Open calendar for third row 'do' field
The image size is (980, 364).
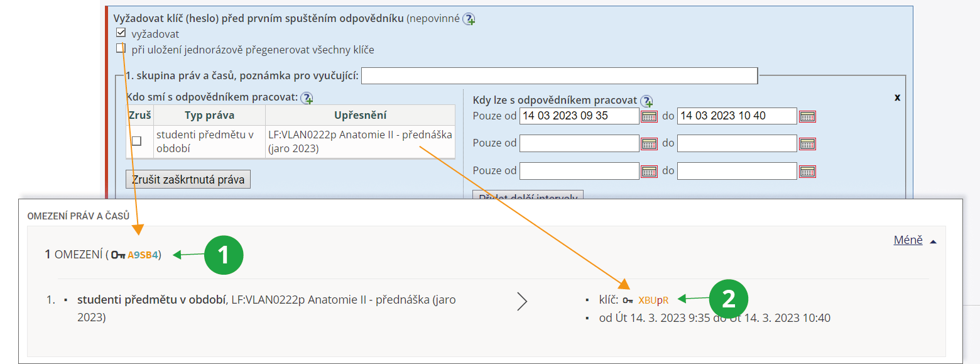807,171
